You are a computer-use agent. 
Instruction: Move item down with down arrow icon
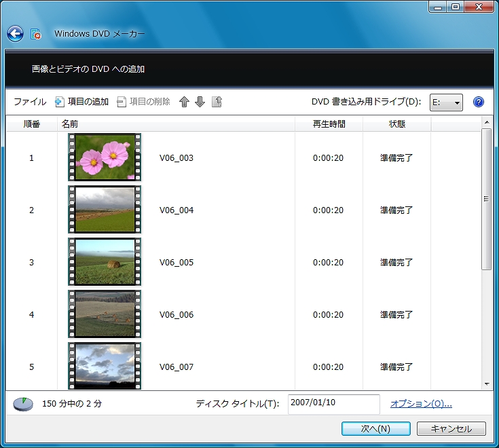200,102
